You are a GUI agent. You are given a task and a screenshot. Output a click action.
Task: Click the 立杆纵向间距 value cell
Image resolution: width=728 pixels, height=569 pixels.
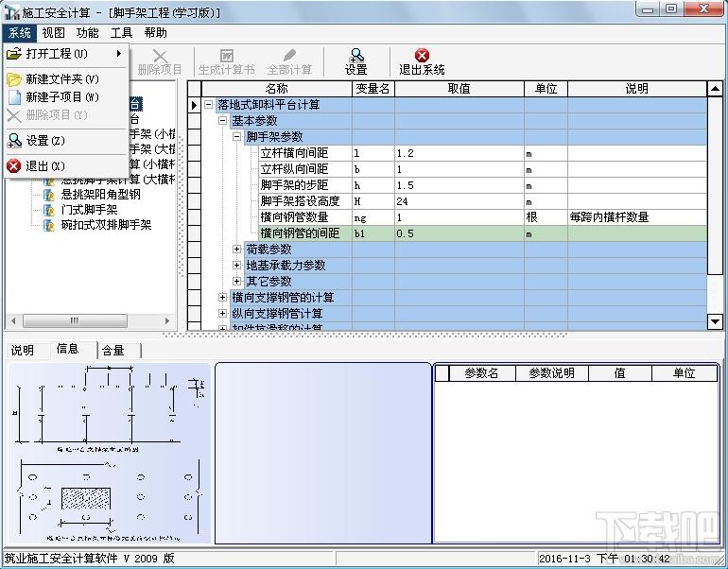pyautogui.click(x=459, y=169)
